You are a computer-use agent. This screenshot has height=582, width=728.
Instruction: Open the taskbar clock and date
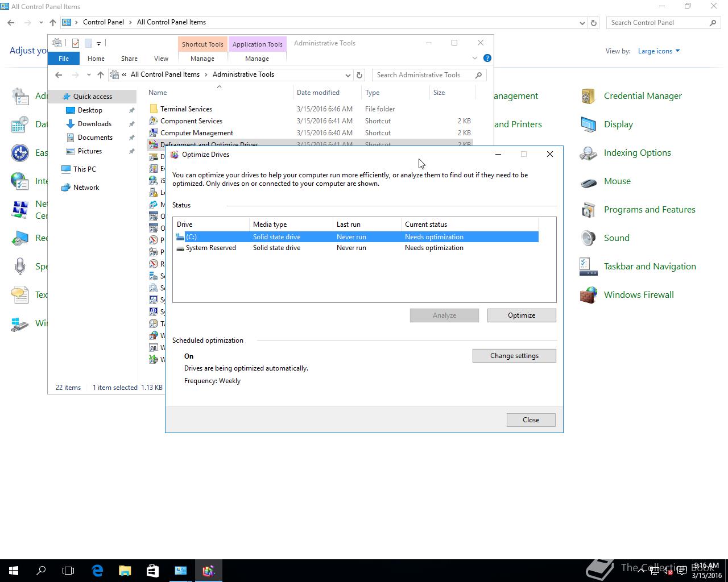click(707, 571)
